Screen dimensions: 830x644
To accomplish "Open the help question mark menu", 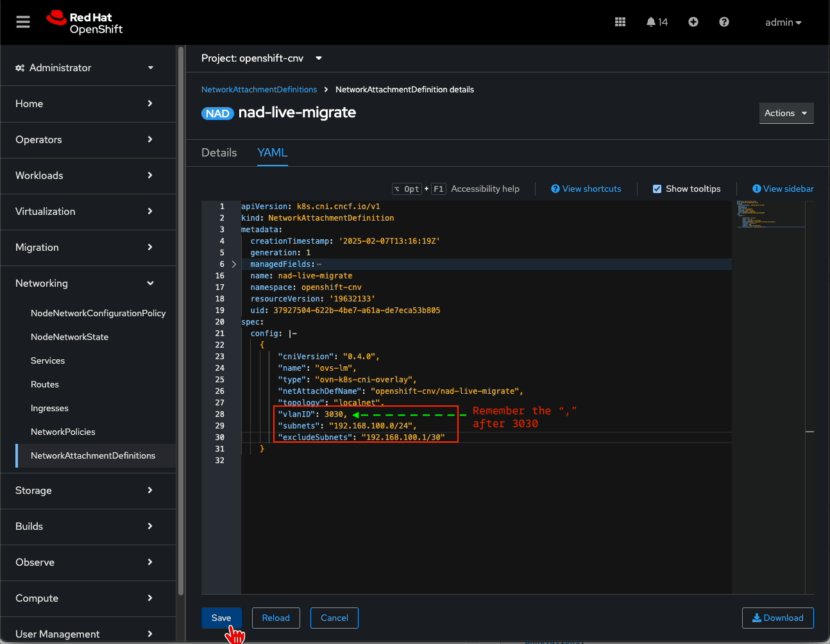I will (724, 22).
